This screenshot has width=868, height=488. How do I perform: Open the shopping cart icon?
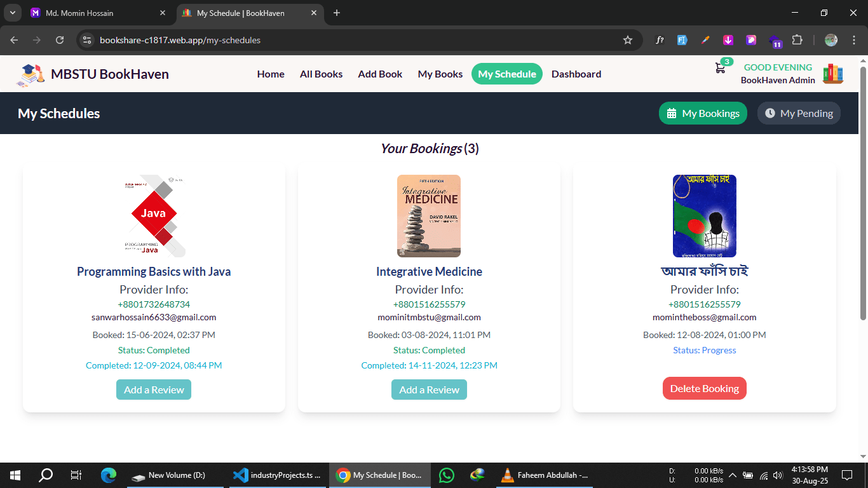pyautogui.click(x=720, y=69)
